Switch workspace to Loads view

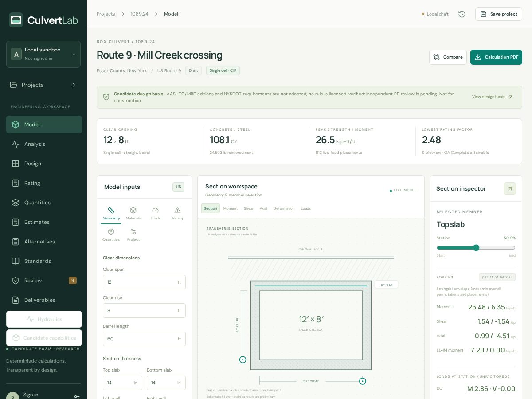(306, 208)
